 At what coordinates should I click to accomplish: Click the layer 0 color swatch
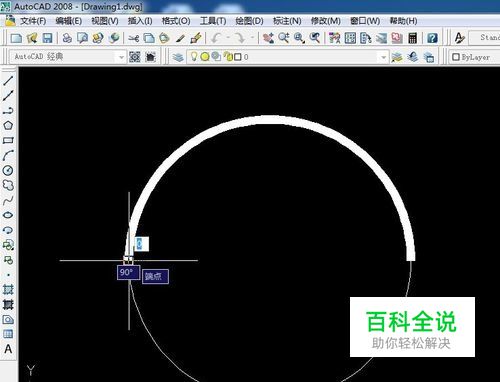[x=238, y=57]
